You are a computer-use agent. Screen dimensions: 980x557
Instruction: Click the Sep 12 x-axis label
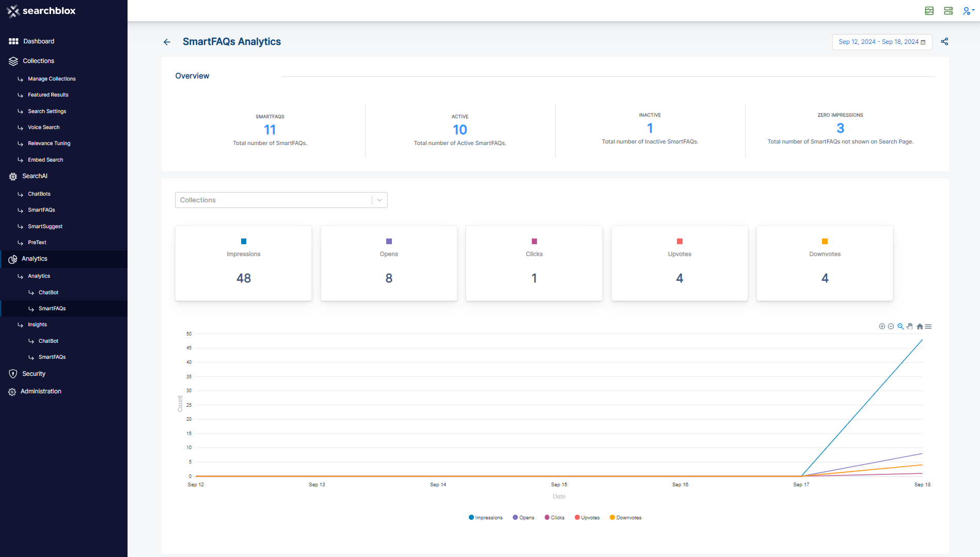click(x=196, y=485)
